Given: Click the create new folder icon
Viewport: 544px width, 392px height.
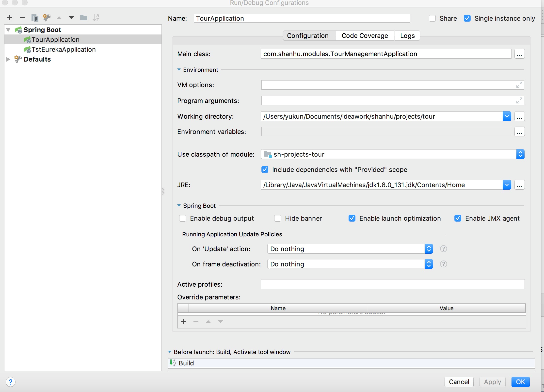Looking at the screenshot, I should [x=84, y=18].
